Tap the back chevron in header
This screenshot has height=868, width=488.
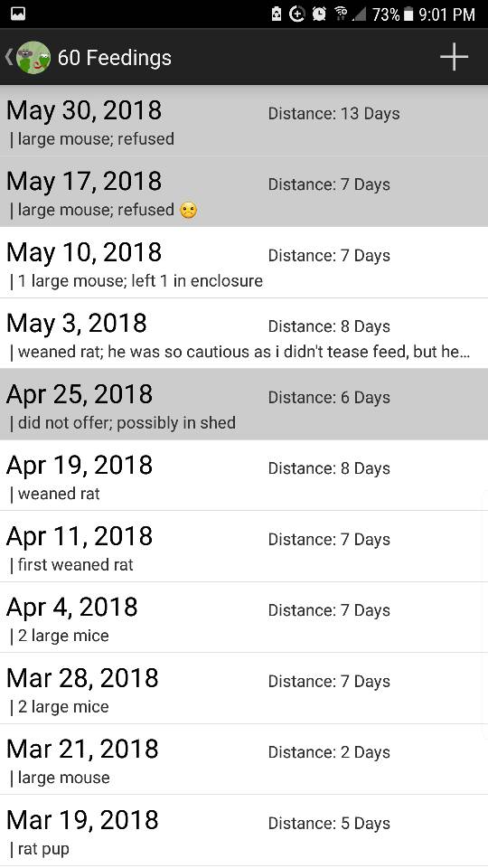pyautogui.click(x=9, y=56)
